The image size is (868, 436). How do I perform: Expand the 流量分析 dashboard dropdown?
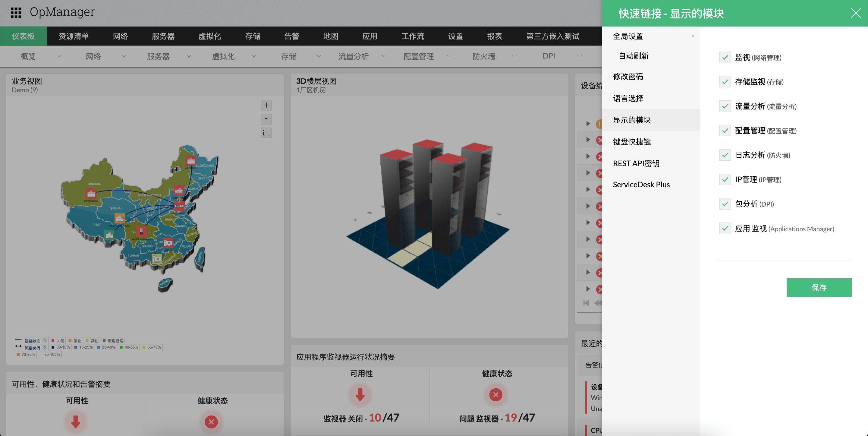(x=384, y=56)
